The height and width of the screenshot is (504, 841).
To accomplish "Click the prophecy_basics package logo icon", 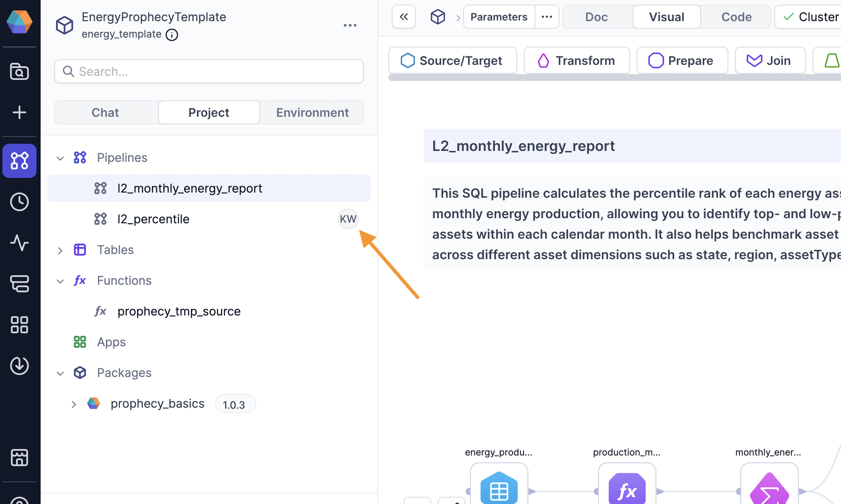I will [x=94, y=403].
